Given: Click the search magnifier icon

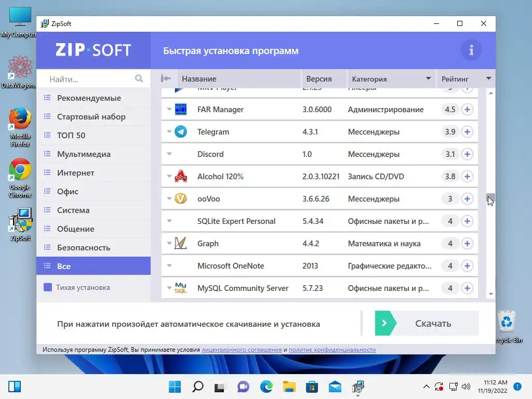Looking at the screenshot, I should tap(139, 79).
